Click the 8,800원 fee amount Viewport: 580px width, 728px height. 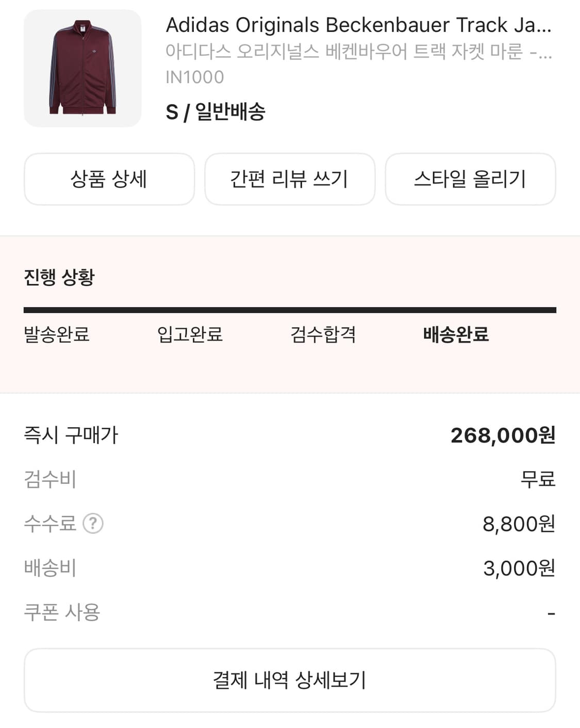tap(519, 524)
